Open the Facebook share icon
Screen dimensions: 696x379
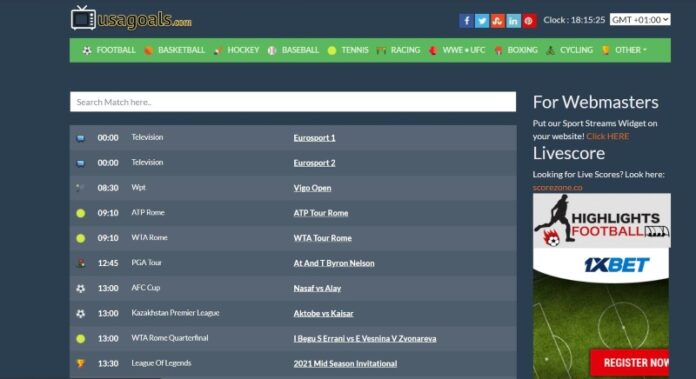point(466,20)
